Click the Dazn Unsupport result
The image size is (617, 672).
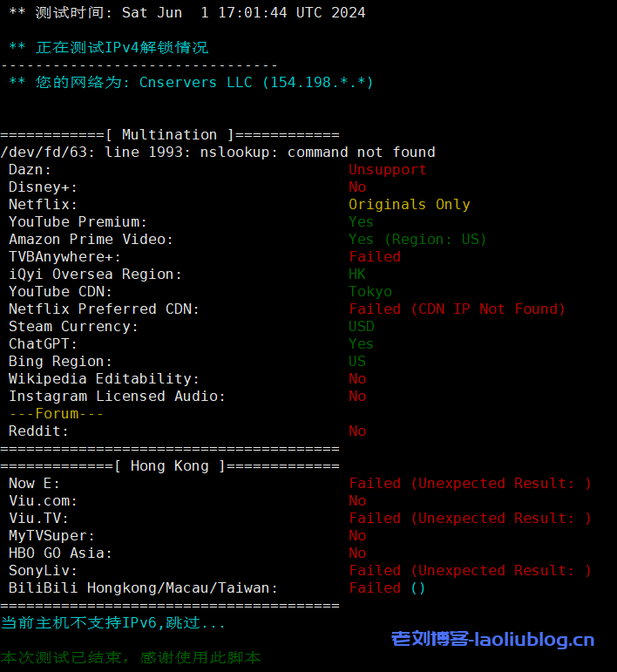[x=387, y=170]
